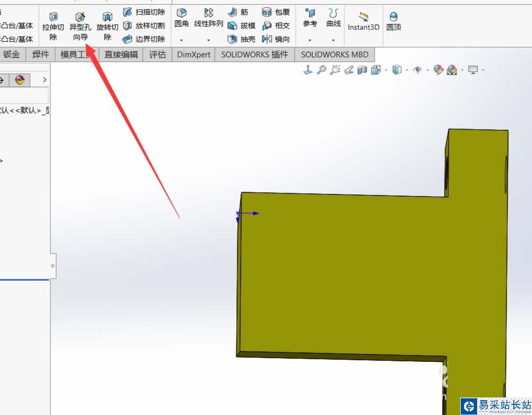Image resolution: width=532 pixels, height=415 pixels.
Task: Select the Rib (筋) tool
Action: [x=238, y=12]
